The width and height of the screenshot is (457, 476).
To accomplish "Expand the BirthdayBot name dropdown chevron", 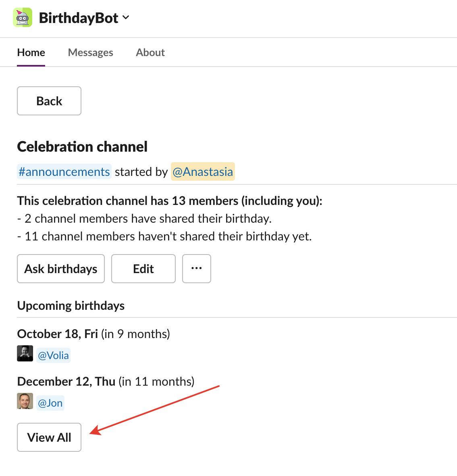I will tap(126, 18).
